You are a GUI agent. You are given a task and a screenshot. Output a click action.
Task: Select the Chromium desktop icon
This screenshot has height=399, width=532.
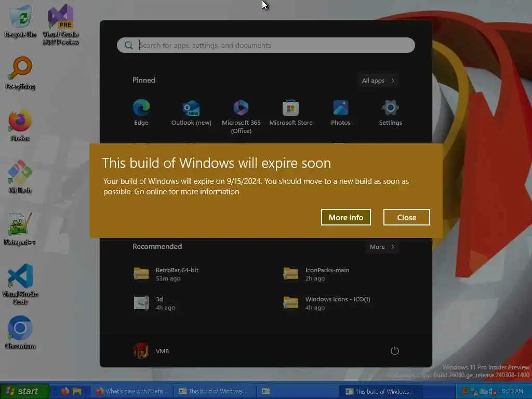20,332
